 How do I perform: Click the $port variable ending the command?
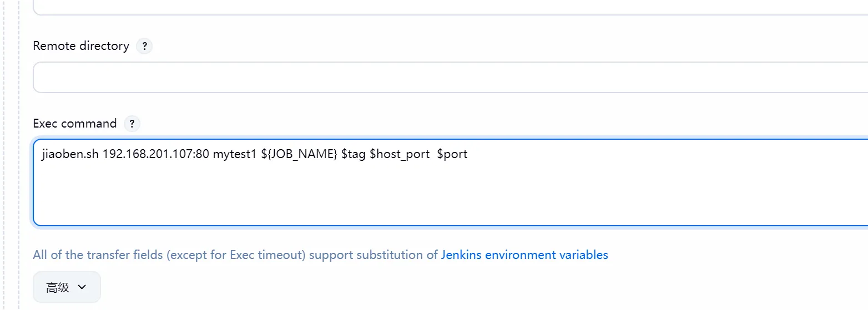[452, 154]
